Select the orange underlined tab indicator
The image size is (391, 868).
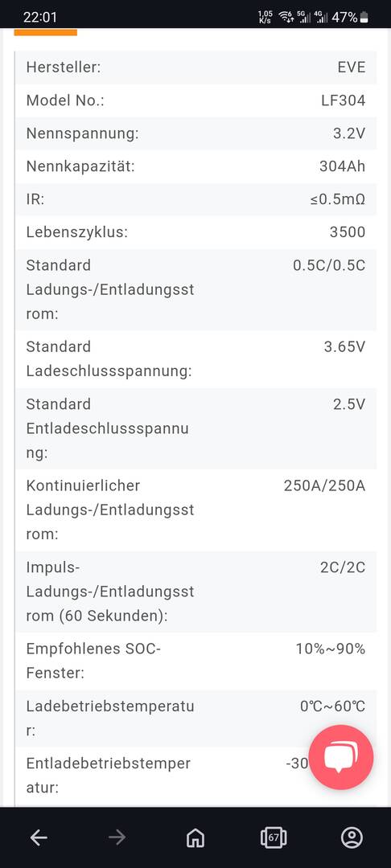45,33
